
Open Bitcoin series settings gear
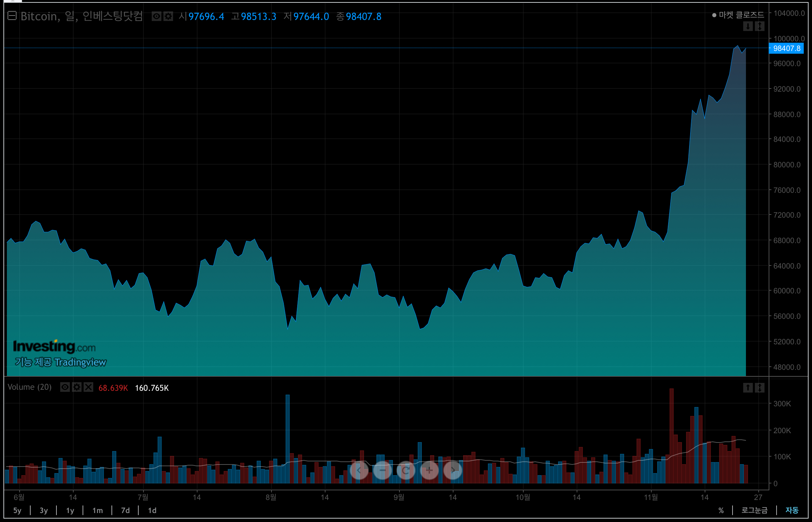click(168, 16)
